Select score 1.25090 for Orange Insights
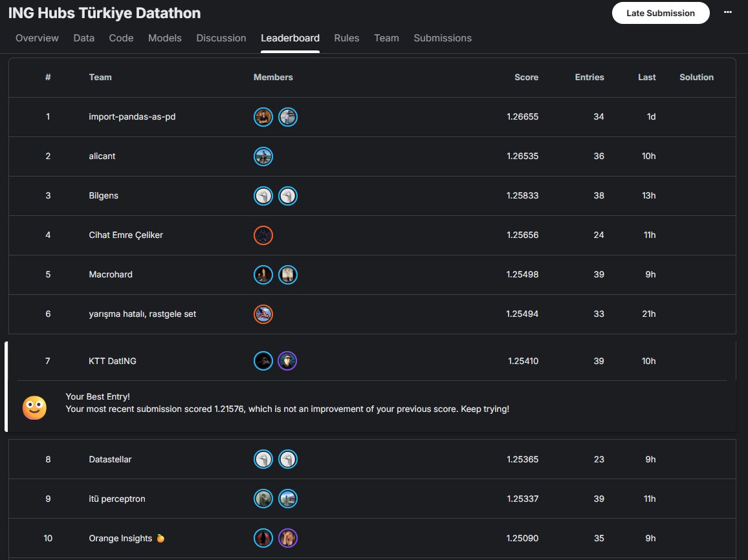748x560 pixels. click(x=522, y=538)
